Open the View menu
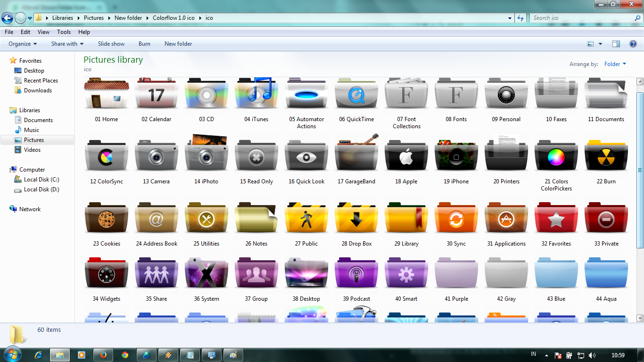Screen dimensions: 644x362 (x=44, y=32)
